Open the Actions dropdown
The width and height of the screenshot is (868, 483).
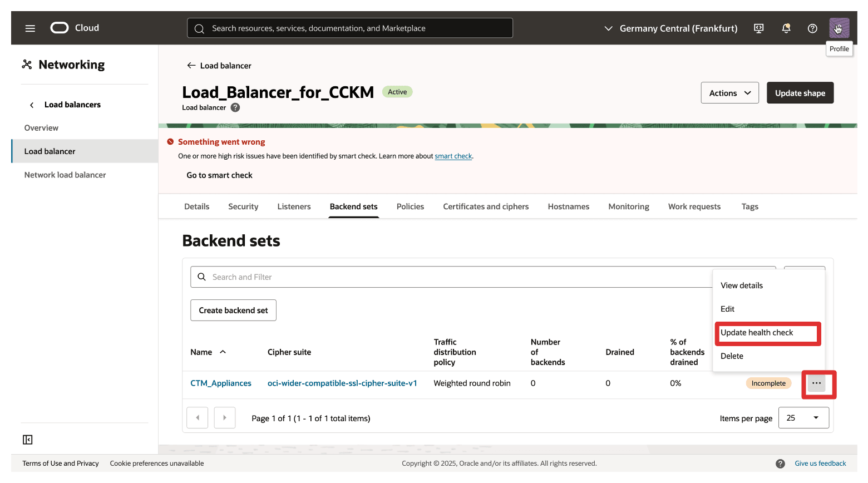(x=729, y=93)
